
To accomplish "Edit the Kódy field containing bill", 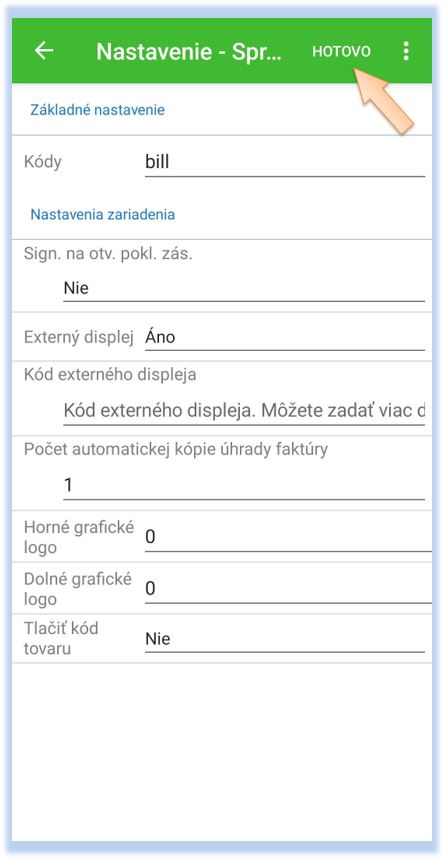I will pos(285,162).
